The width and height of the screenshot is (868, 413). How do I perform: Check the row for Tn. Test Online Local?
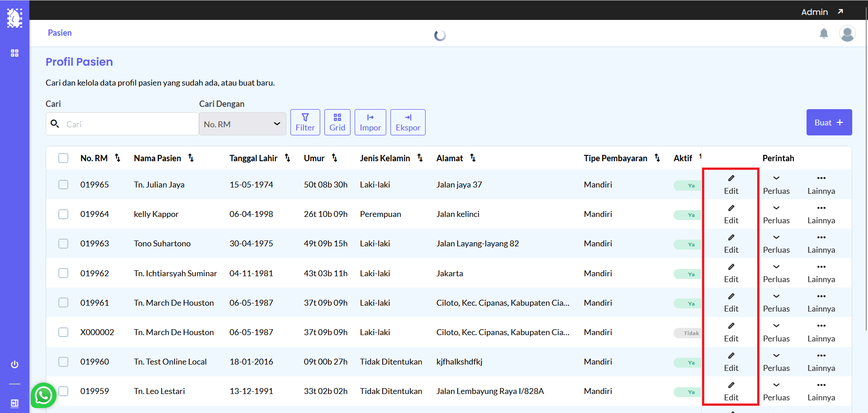(63, 362)
